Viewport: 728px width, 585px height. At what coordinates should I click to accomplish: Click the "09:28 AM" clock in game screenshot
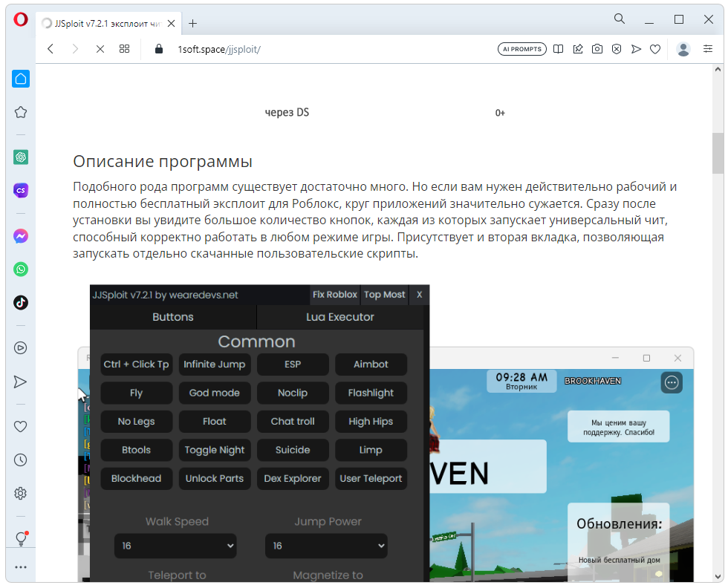point(521,377)
